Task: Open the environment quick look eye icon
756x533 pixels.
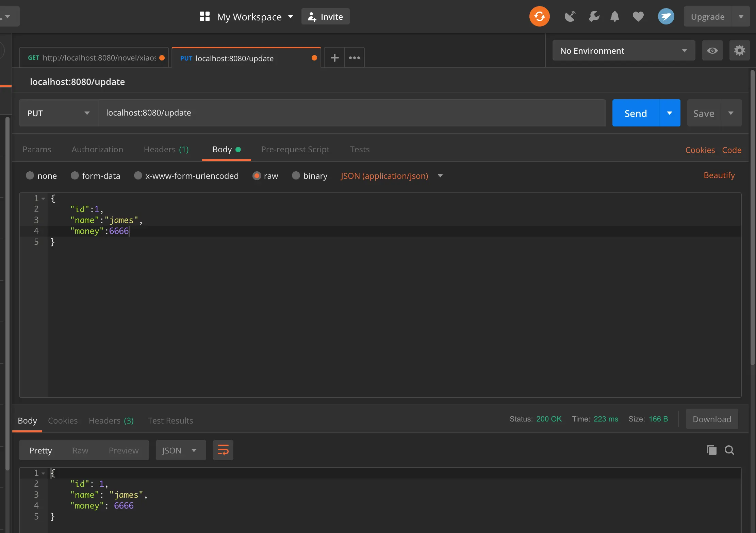Action: point(712,51)
